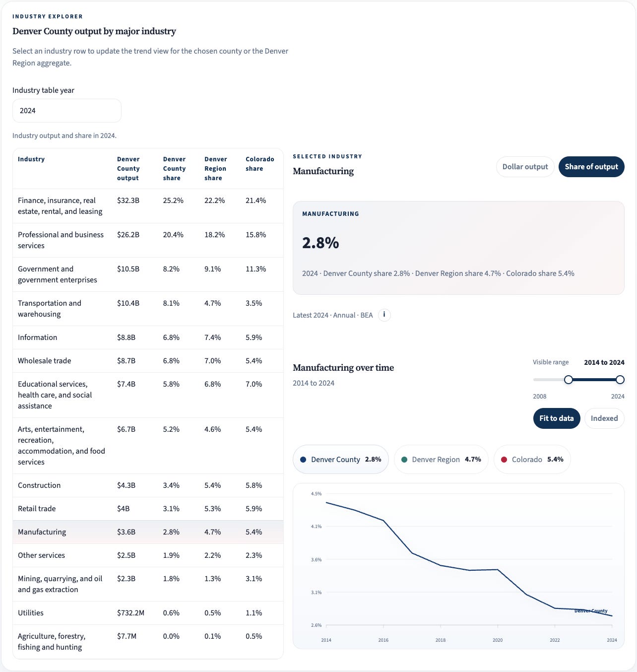Screen dimensions: 637x672
Task: Click the Manufacturing over time heading
Action: (x=343, y=368)
